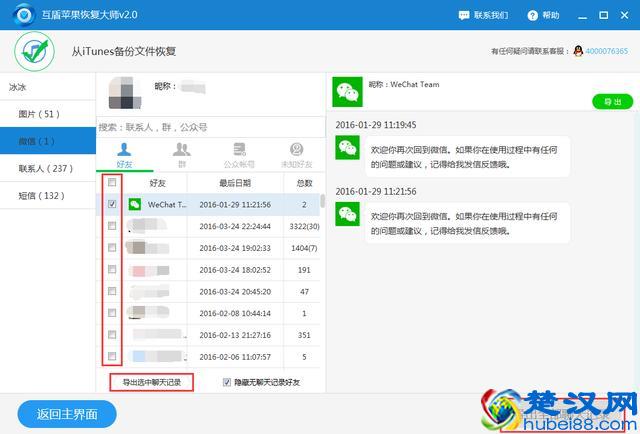Maximize the application window
The image size is (640, 434).
pos(603,16)
